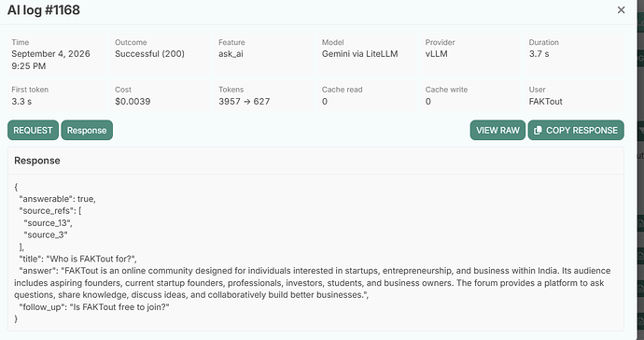644x340 pixels.
Task: Click the '"source_refs": [' line
Action: [x=50, y=211]
